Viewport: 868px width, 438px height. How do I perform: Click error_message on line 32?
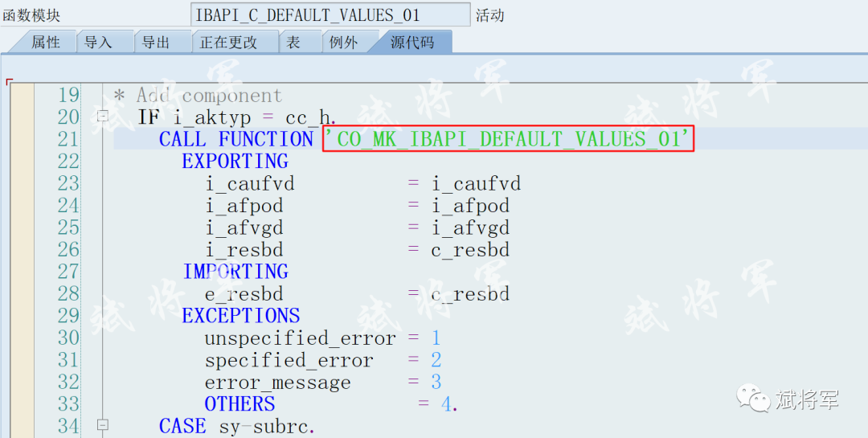click(278, 382)
